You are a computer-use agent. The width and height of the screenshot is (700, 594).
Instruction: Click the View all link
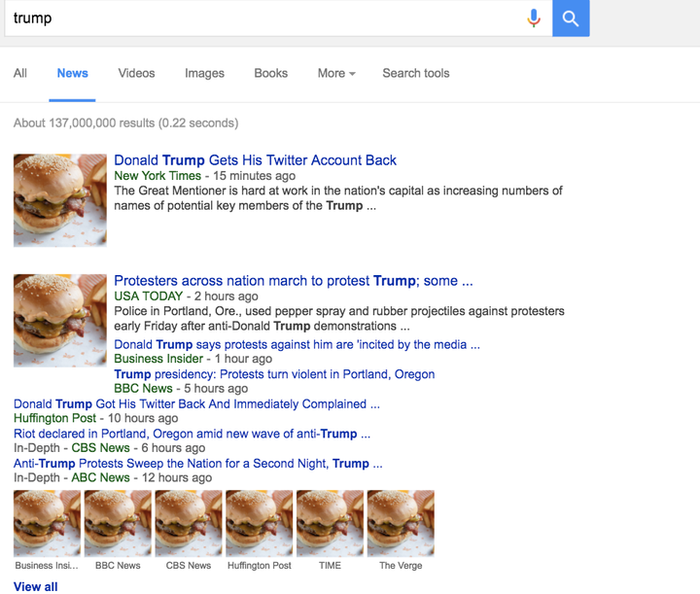(x=36, y=587)
